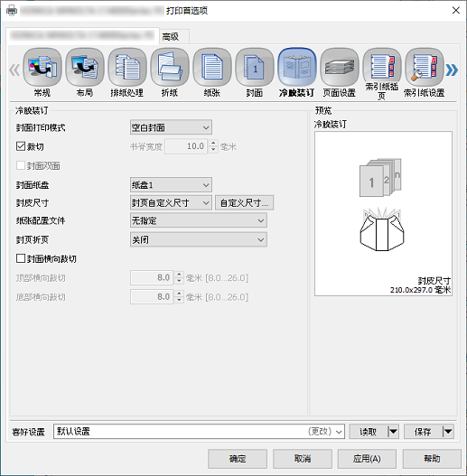Click the 顶部横向裁切 8.0 field
Screen dimensions: 467x476
click(x=152, y=277)
